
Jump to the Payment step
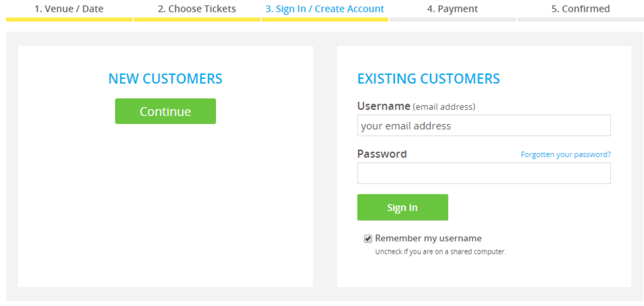(x=453, y=9)
